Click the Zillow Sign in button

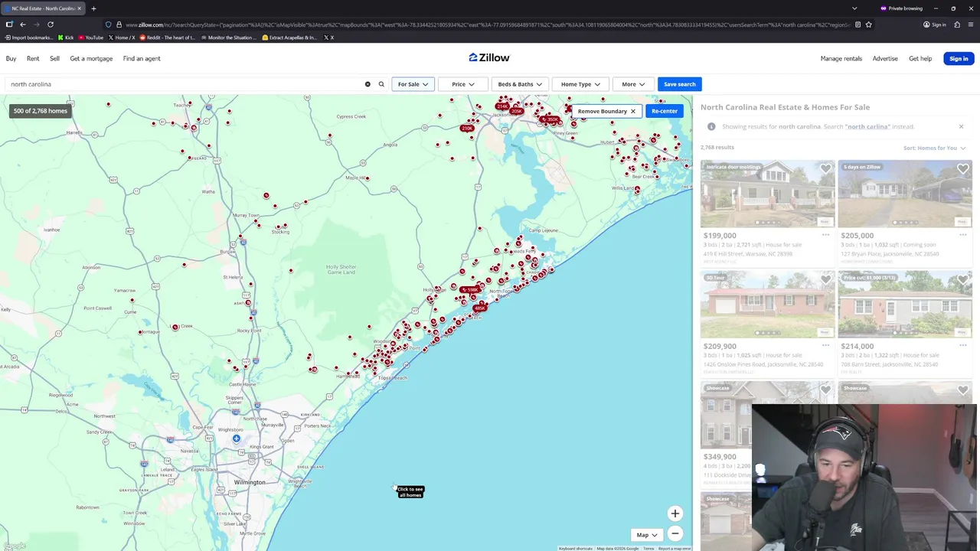pyautogui.click(x=959, y=58)
